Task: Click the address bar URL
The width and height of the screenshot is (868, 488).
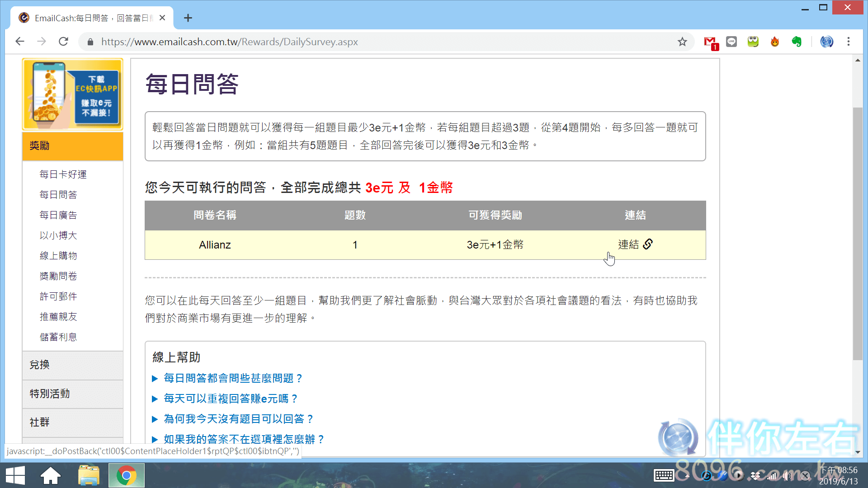Action: (230, 42)
